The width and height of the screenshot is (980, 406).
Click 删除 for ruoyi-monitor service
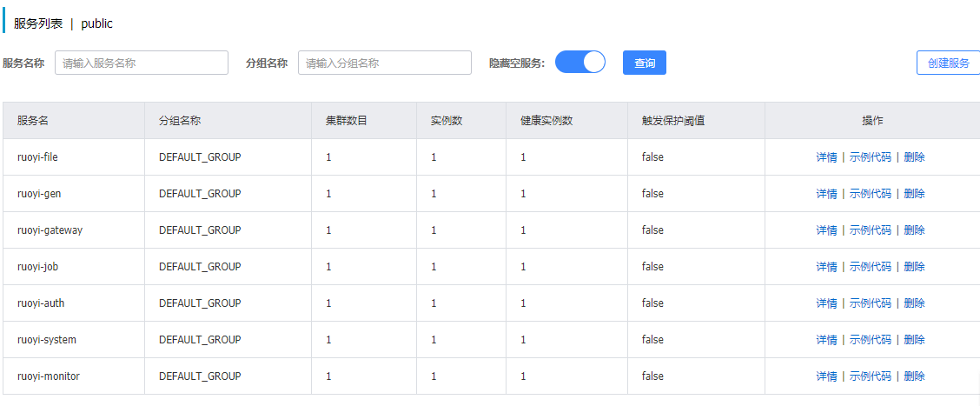click(914, 376)
